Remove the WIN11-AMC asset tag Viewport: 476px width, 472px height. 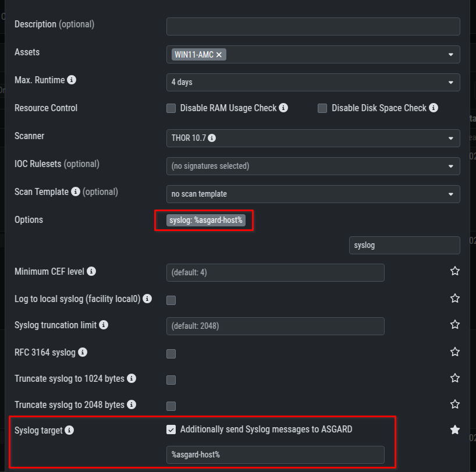219,55
